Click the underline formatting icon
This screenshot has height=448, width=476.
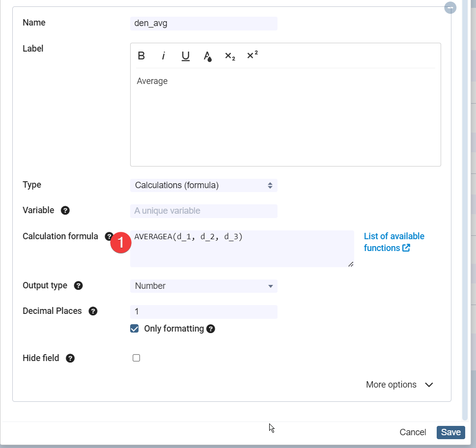pyautogui.click(x=186, y=56)
